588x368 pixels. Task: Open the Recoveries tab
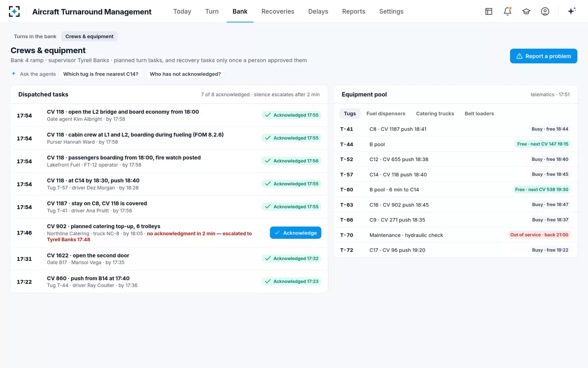[278, 11]
